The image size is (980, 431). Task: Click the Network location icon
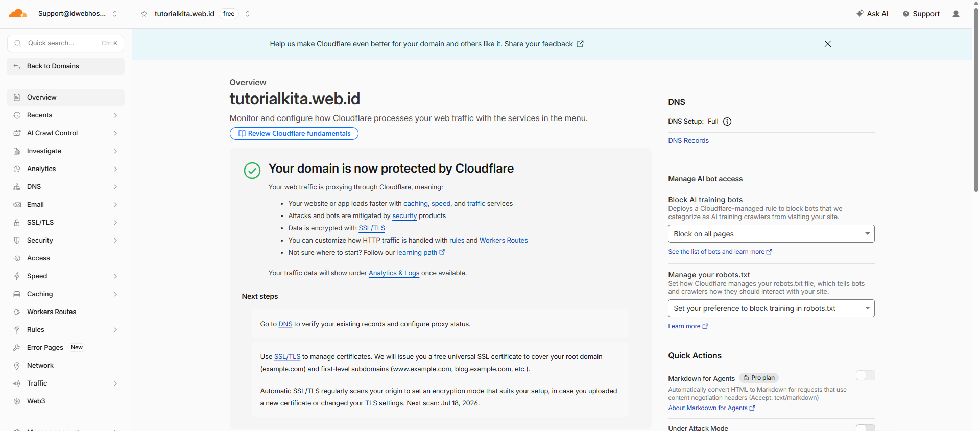(x=17, y=366)
